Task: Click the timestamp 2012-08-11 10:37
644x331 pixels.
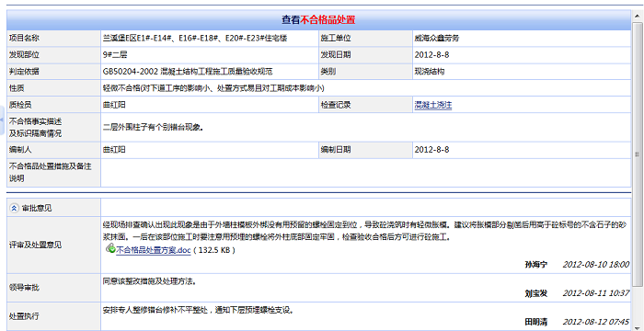Action: coord(595,293)
